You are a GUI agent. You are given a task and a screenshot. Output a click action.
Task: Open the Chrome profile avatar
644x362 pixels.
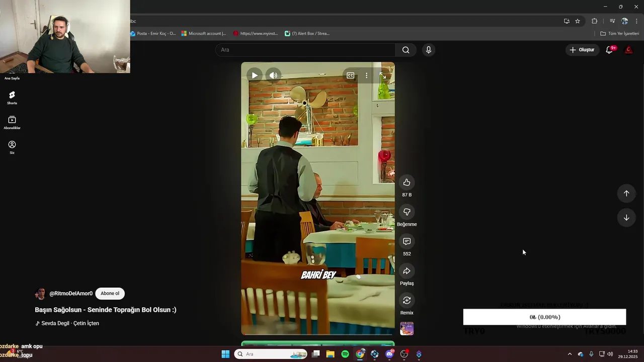624,21
